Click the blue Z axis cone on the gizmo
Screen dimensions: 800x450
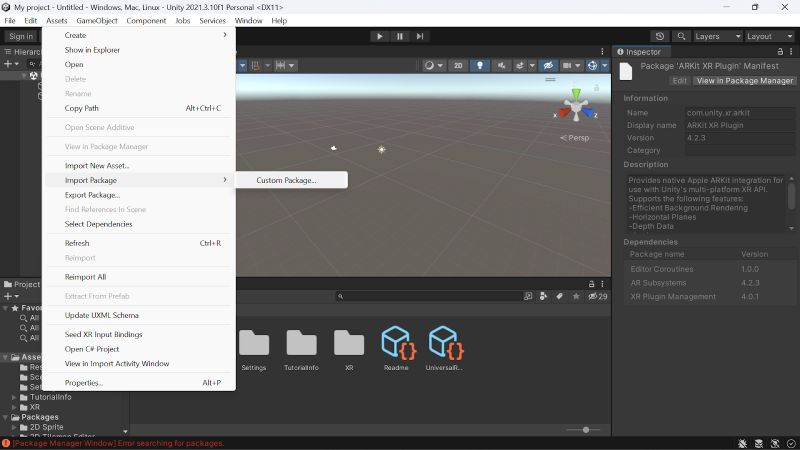(588, 112)
